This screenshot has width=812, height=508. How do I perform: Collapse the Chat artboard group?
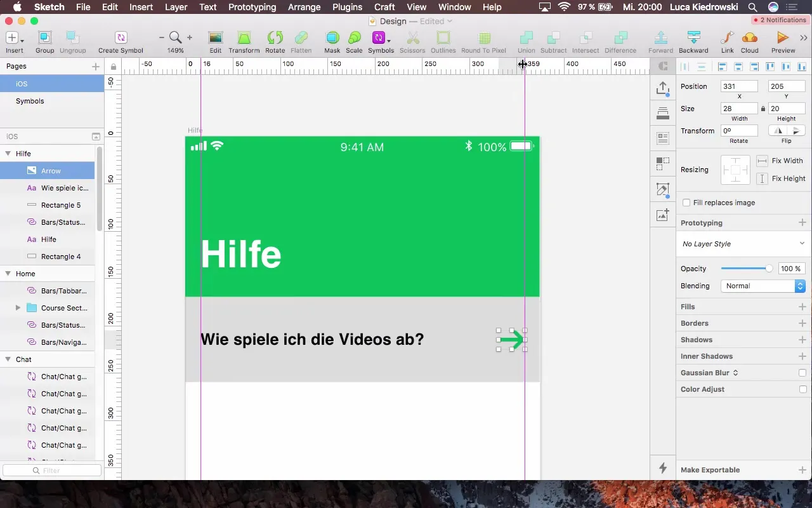click(x=8, y=359)
